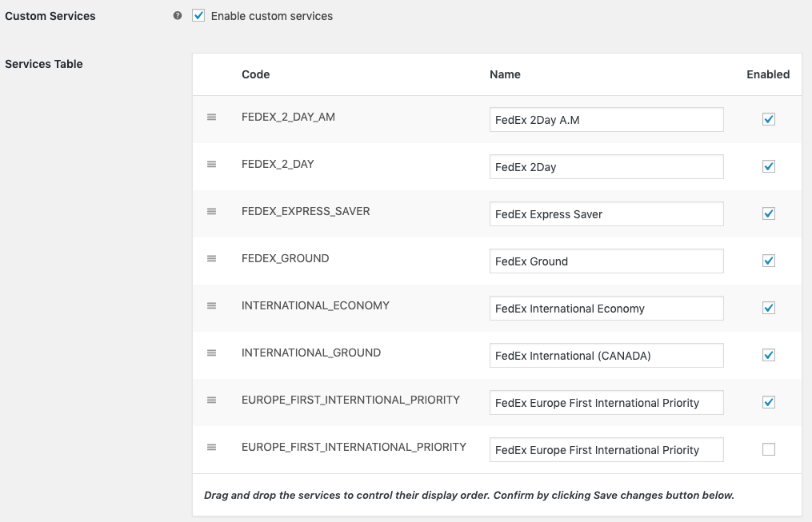
Task: Enable the unchecked EUROPE_FIRST_INTERNATIONAL_PRIORITY service
Action: [769, 449]
